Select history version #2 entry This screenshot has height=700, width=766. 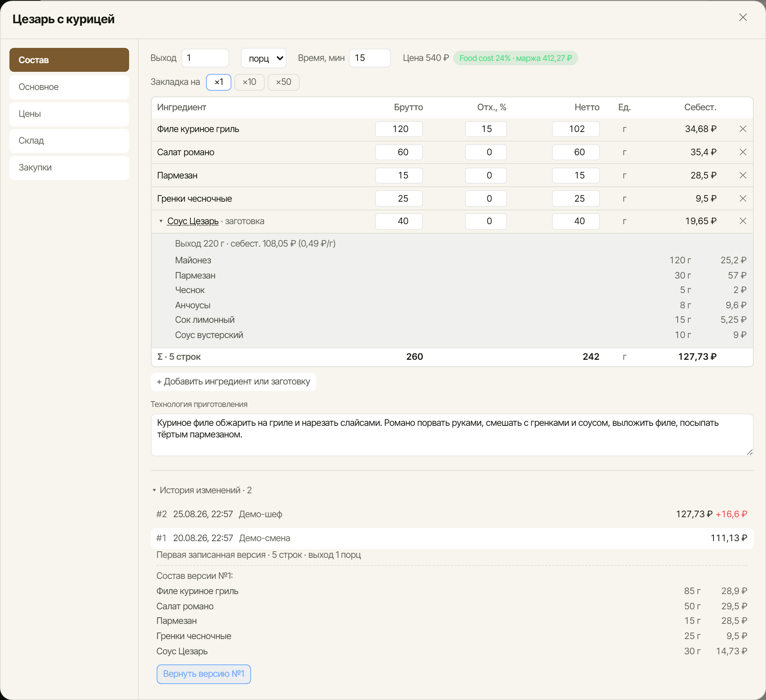(452, 514)
